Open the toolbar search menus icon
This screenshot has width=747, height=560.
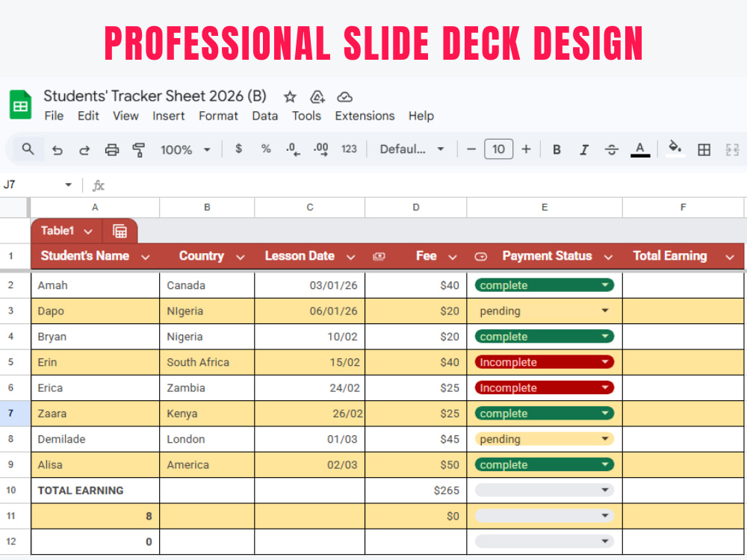(x=28, y=149)
